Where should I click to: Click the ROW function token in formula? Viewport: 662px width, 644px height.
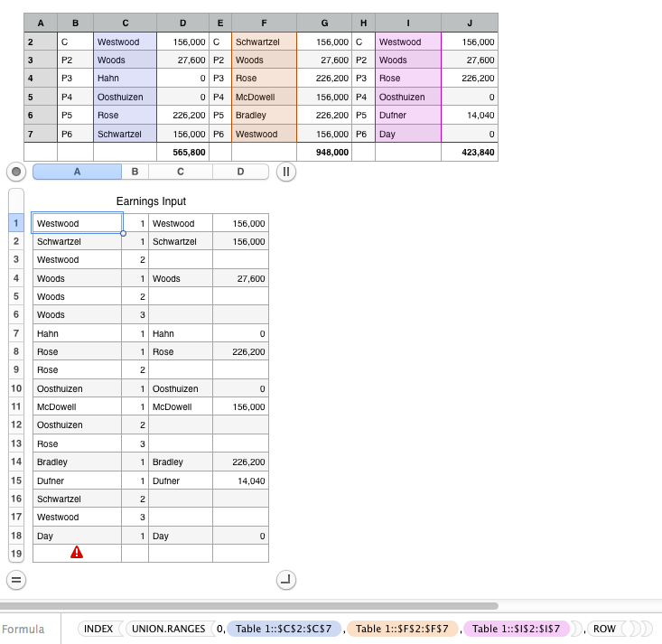pos(604,629)
